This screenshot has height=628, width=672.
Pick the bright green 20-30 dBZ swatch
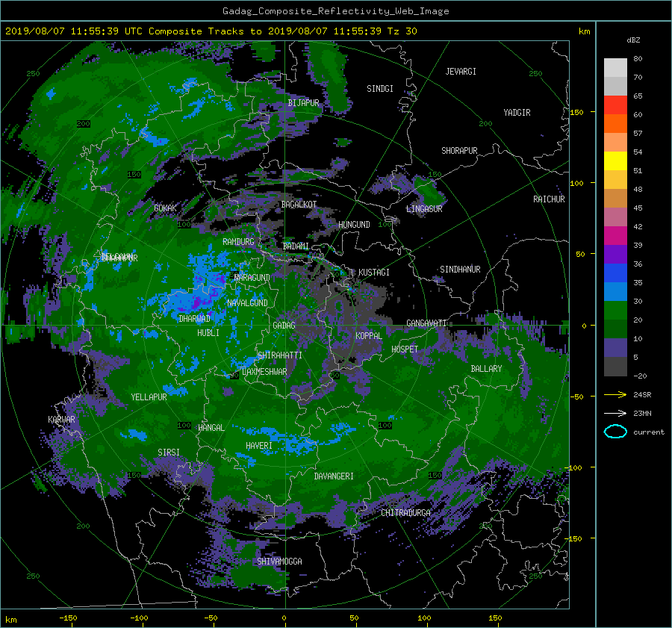click(615, 311)
